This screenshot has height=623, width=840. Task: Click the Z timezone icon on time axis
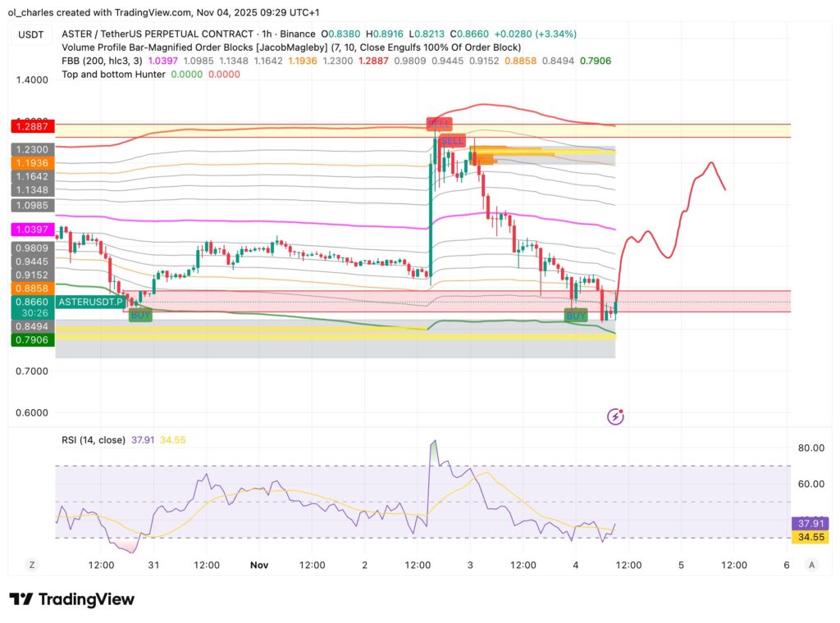click(32, 565)
